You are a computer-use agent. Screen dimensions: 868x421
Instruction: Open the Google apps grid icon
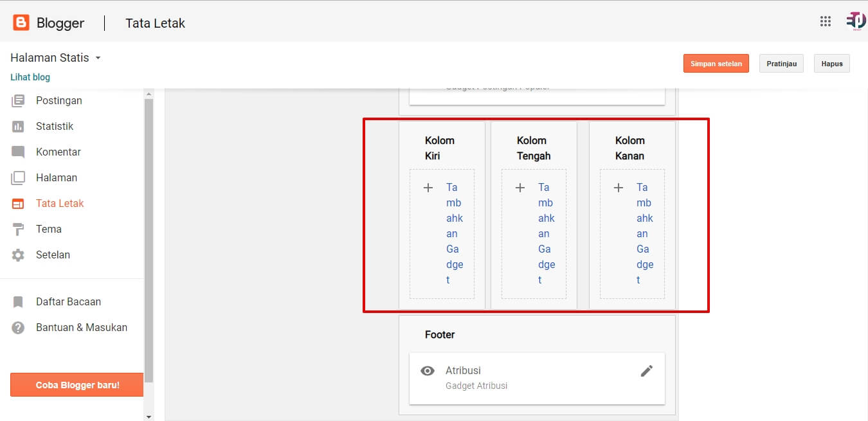point(826,21)
